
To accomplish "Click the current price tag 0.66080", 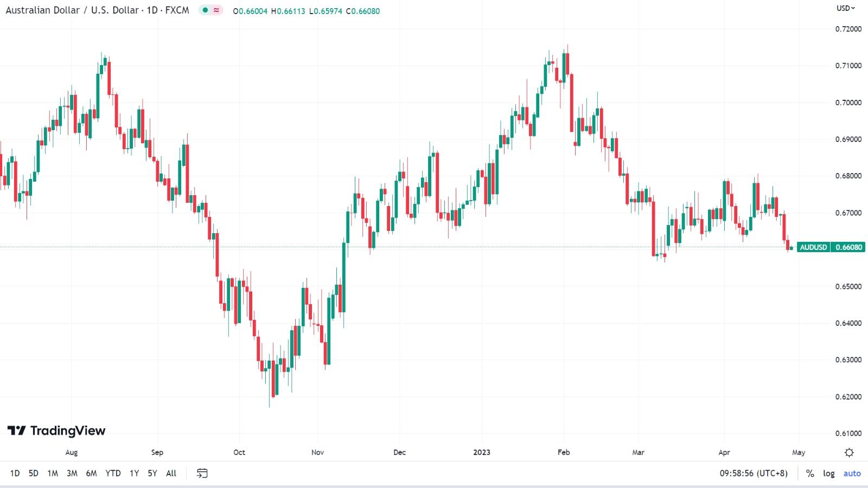I will 848,247.
